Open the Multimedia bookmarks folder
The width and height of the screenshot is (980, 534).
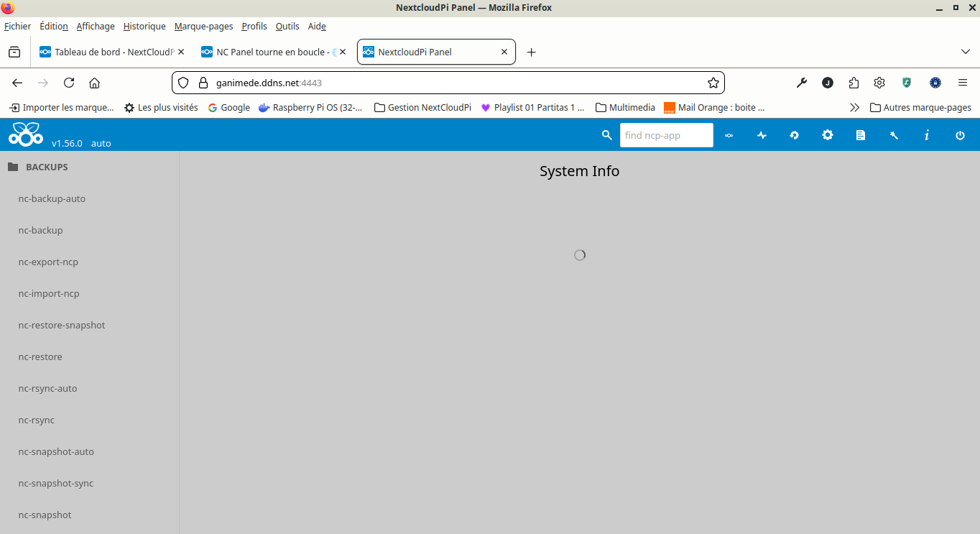point(625,107)
